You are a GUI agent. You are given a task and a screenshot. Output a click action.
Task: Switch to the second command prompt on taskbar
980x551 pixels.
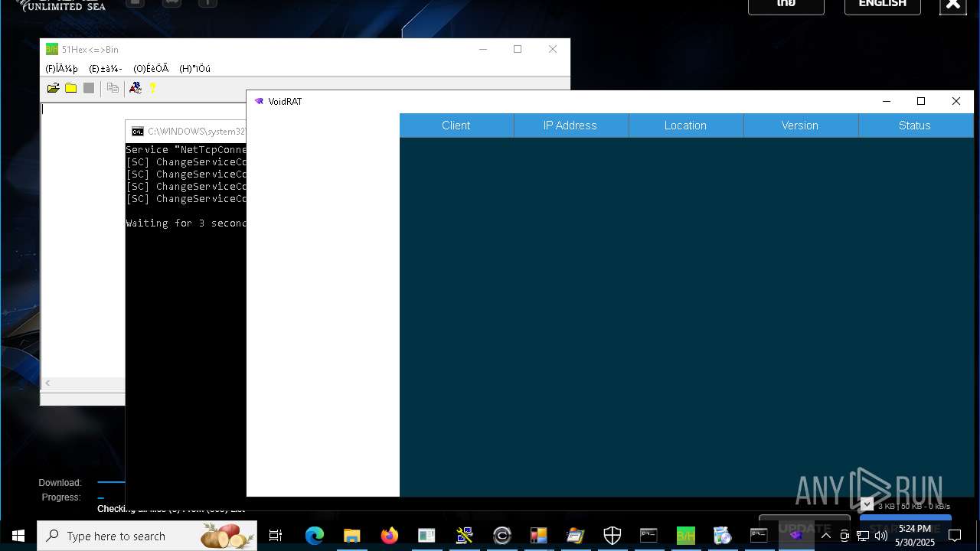[x=759, y=536]
